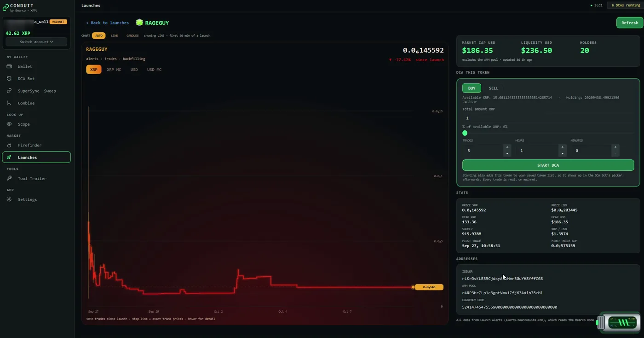
Task: Select the XRP MC tab
Action: [114, 70]
